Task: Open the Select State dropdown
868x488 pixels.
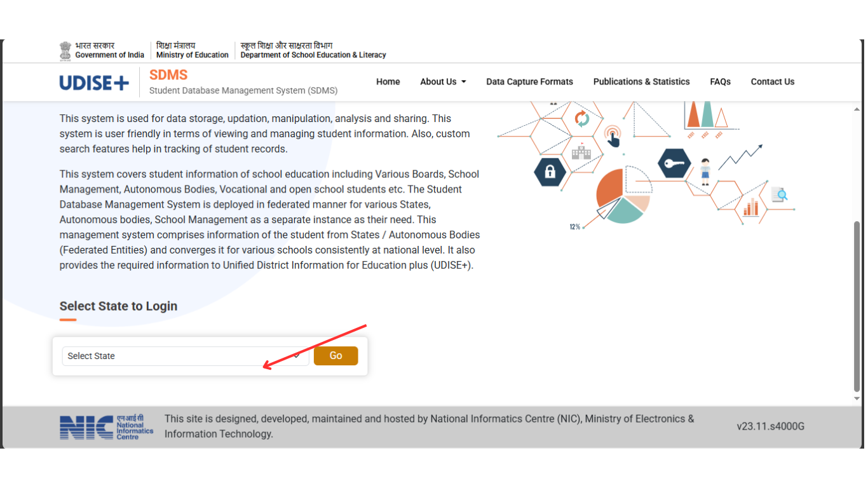Action: 184,356
